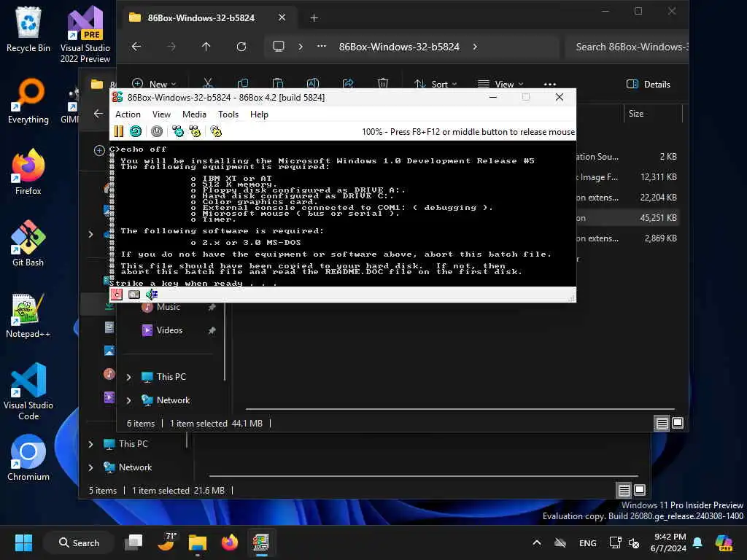
Task: Switch 6-items Explorer window to details view
Action: [x=662, y=423]
